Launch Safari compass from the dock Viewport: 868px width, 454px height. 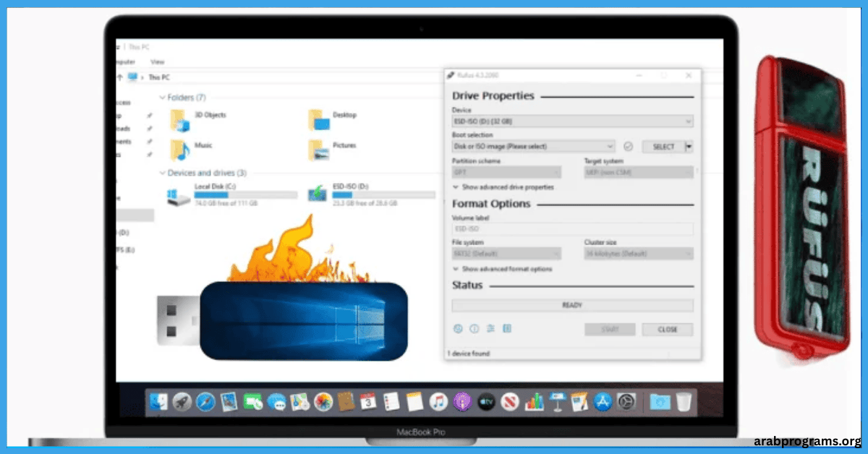(205, 402)
